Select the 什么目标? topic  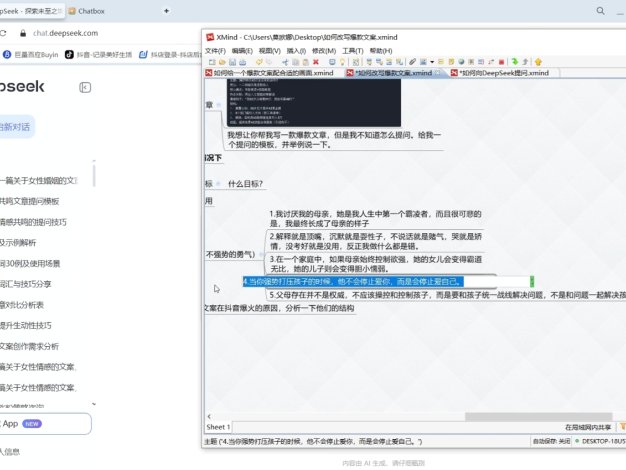[x=245, y=184]
